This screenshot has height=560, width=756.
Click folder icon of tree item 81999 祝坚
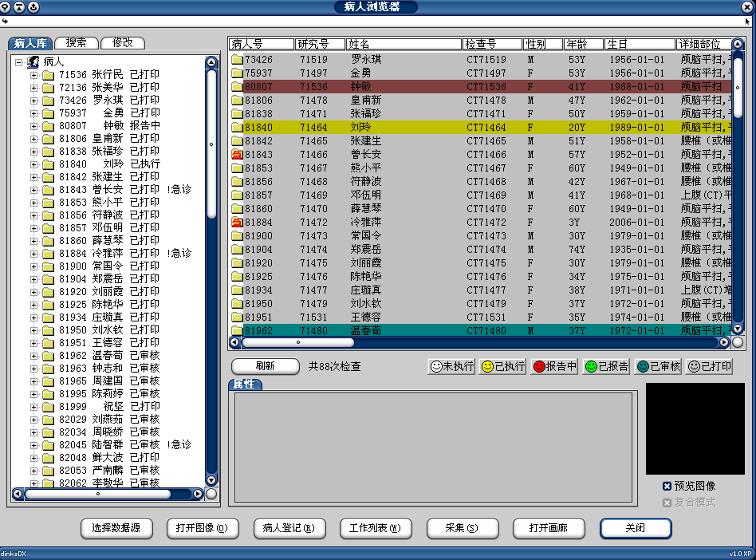coord(48,407)
